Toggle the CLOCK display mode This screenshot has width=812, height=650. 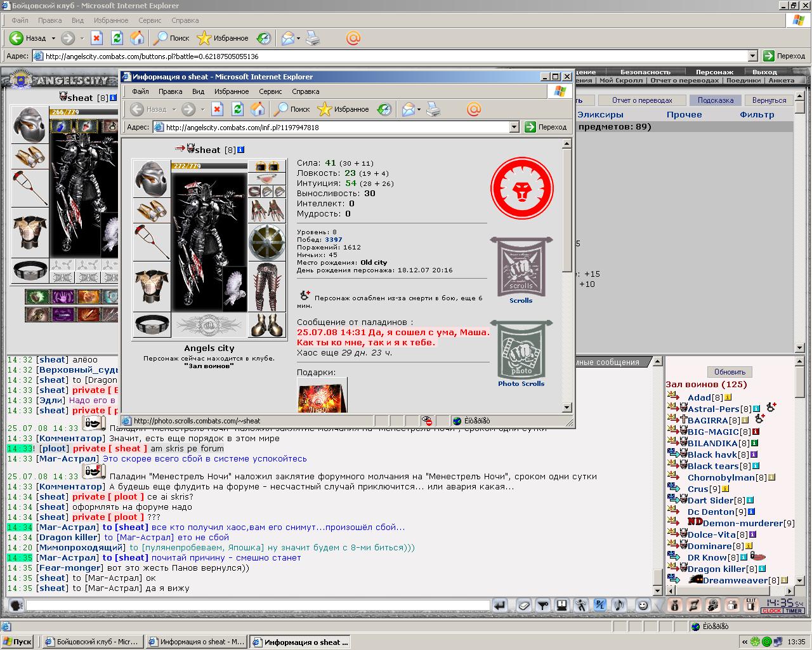coord(771,611)
